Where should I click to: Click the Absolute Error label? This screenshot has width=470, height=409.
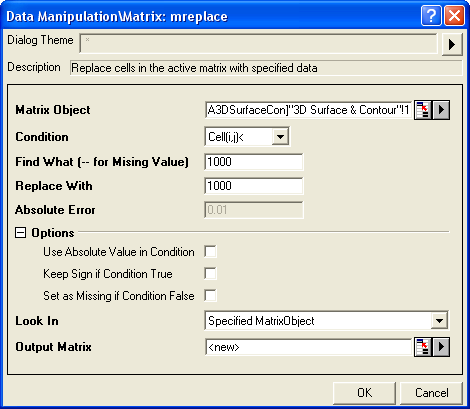(x=55, y=210)
